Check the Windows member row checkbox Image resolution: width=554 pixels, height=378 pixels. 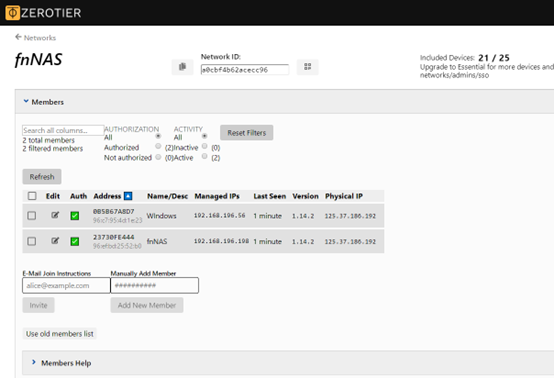pyautogui.click(x=31, y=215)
